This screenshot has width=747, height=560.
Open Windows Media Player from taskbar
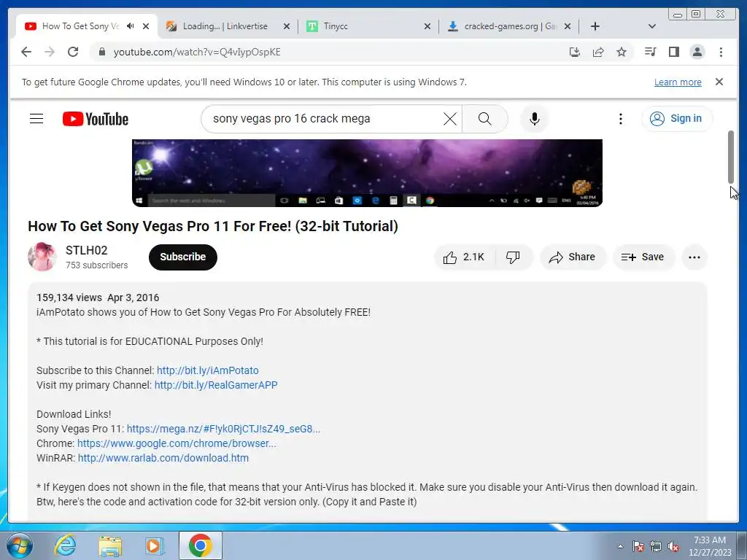click(154, 545)
